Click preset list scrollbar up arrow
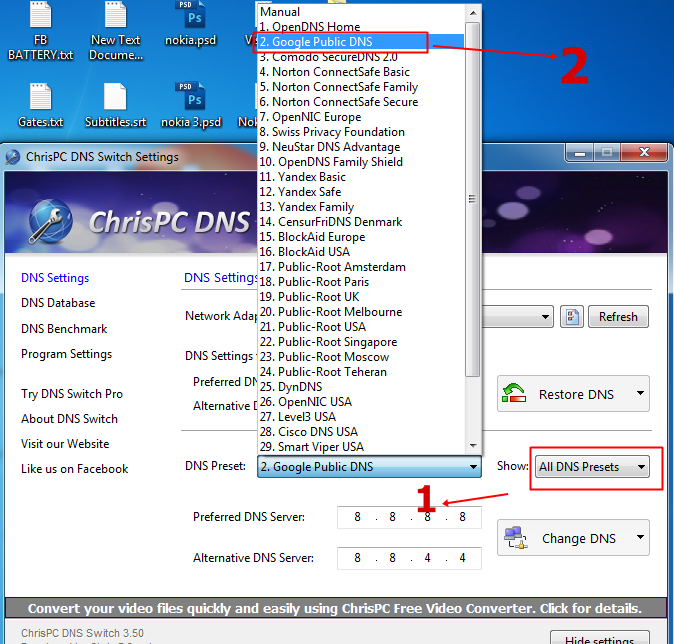 click(x=473, y=13)
